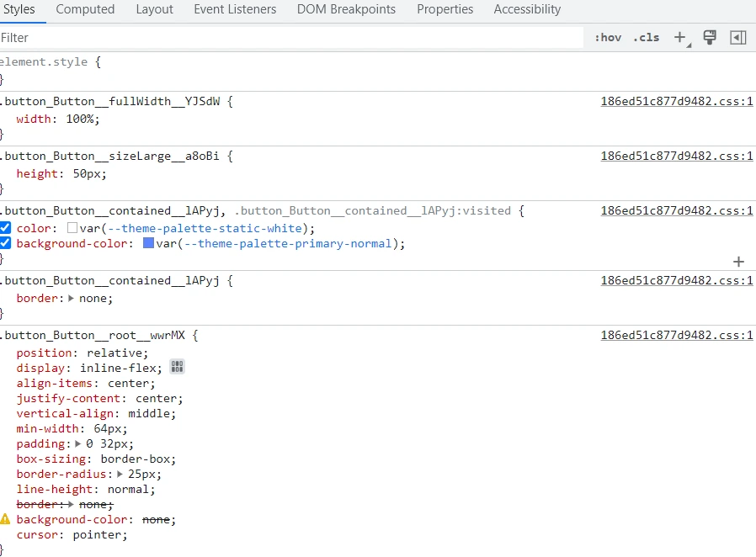Open stylesheet link for contained:visited rule
This screenshot has height=557, width=756.
(x=677, y=210)
